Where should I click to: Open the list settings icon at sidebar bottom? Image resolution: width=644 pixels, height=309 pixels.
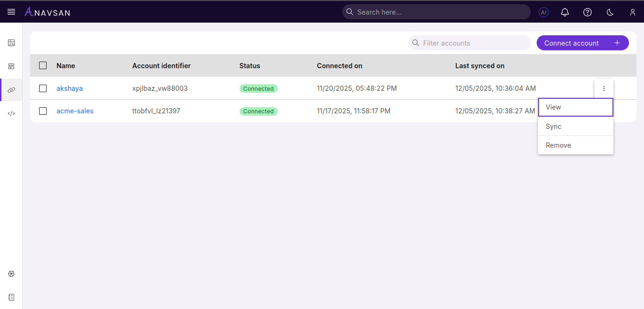click(x=11, y=297)
